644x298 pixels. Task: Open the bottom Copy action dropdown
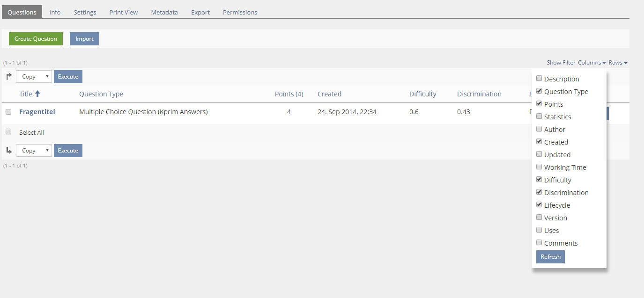coord(34,151)
